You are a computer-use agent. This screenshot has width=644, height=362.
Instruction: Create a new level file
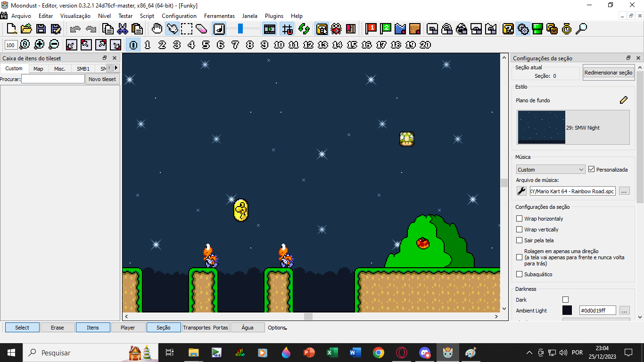[x=12, y=29]
